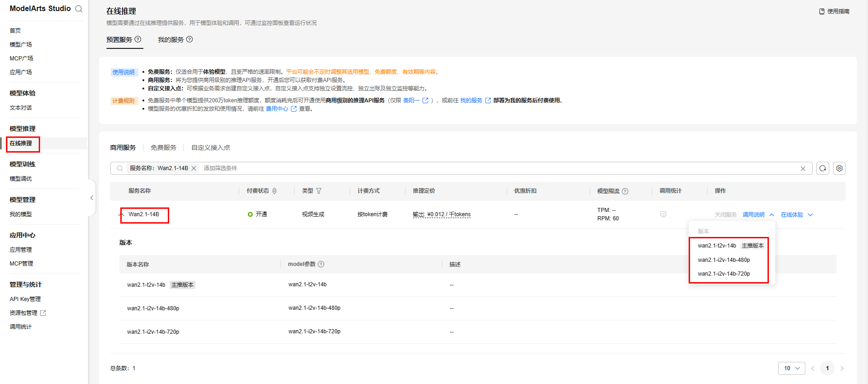The image size is (868, 384).
Task: Filter the 类型 column
Action: pyautogui.click(x=319, y=191)
